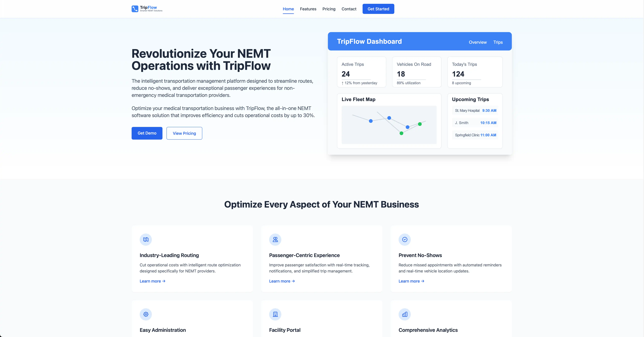This screenshot has width=644, height=337.
Task: Click the 'Revolutionize Your NEMT Operations' headline
Action: click(x=201, y=60)
